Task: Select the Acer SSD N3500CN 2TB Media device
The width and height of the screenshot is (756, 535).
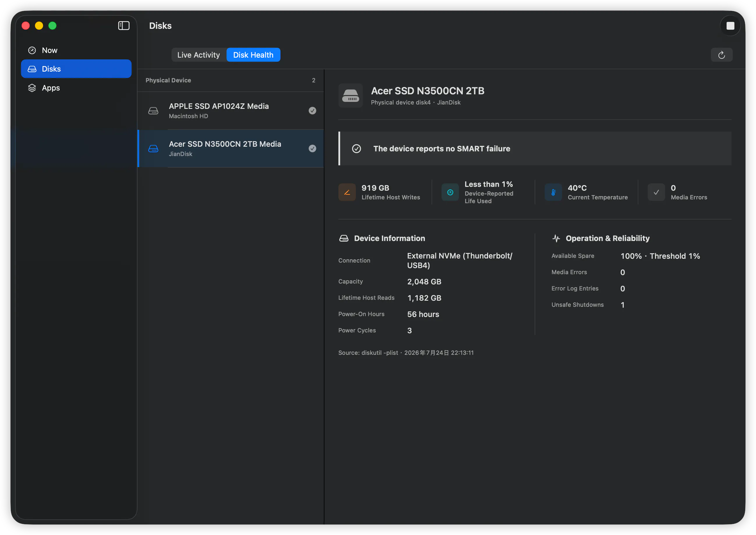Action: tap(230, 148)
